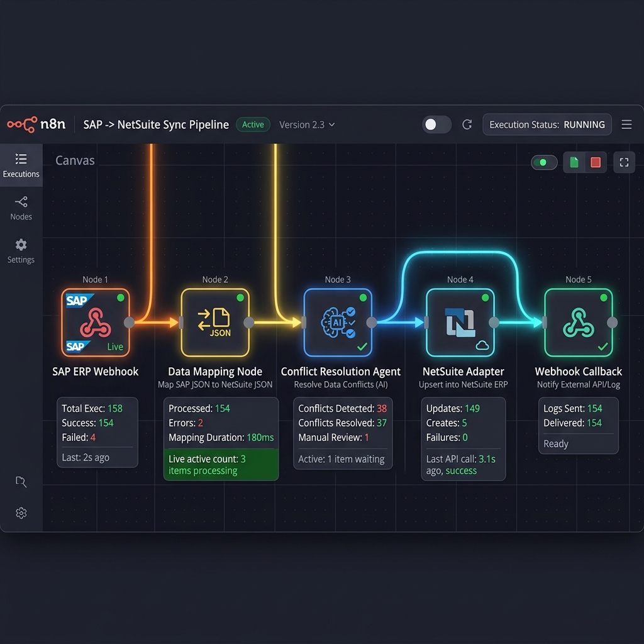Click the Execution Status RUNNING indicator
The width and height of the screenshot is (644, 644).
[x=547, y=125]
